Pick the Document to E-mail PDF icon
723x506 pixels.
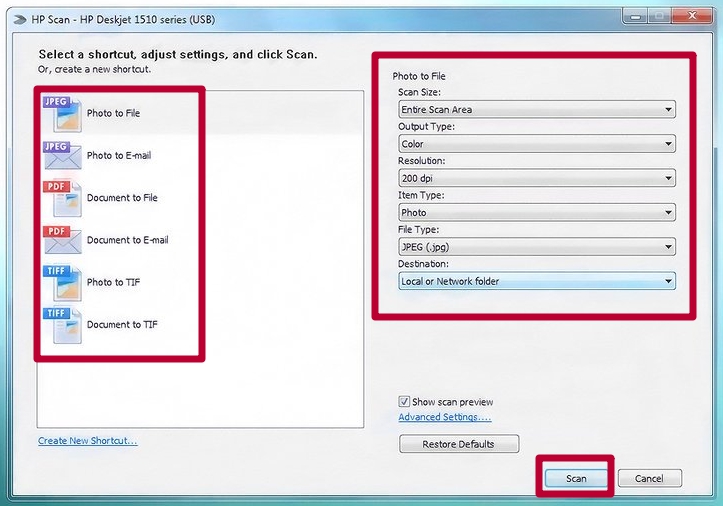(x=63, y=240)
